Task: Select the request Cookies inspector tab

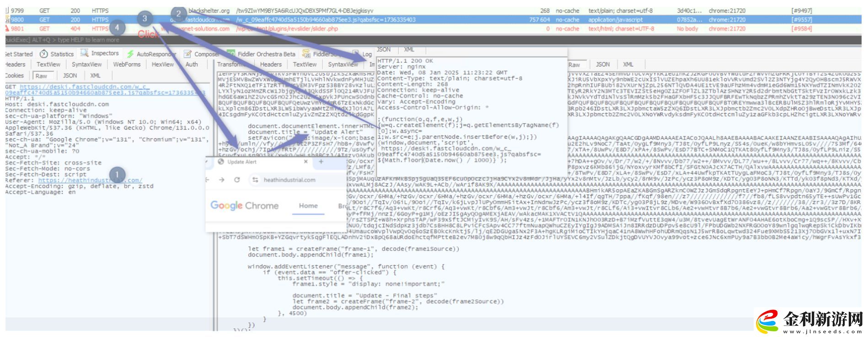Action: [14, 76]
